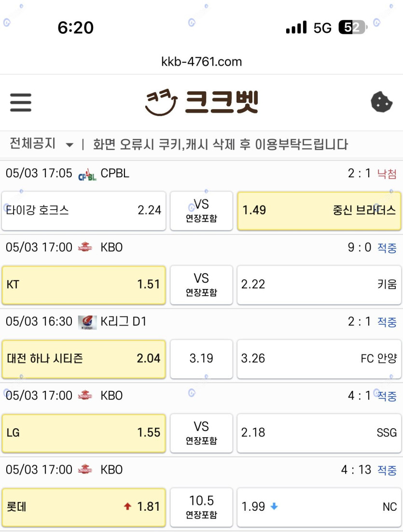The height and width of the screenshot is (532, 403).
Task: Tap the blue down arrow beside 1.99
Action: click(274, 506)
